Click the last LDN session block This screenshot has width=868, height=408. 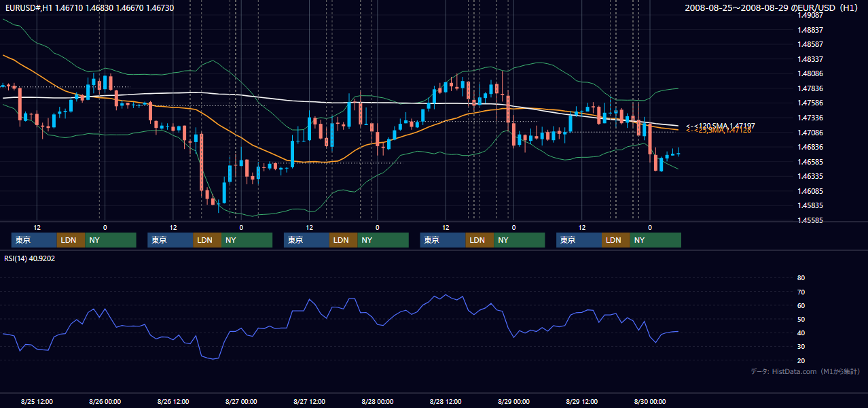pyautogui.click(x=615, y=240)
